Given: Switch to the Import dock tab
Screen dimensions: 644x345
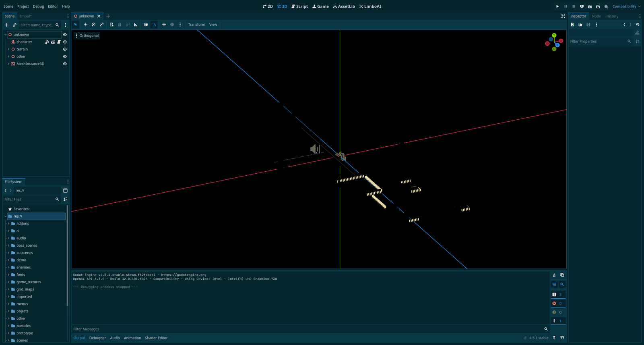Looking at the screenshot, I should click(26, 16).
